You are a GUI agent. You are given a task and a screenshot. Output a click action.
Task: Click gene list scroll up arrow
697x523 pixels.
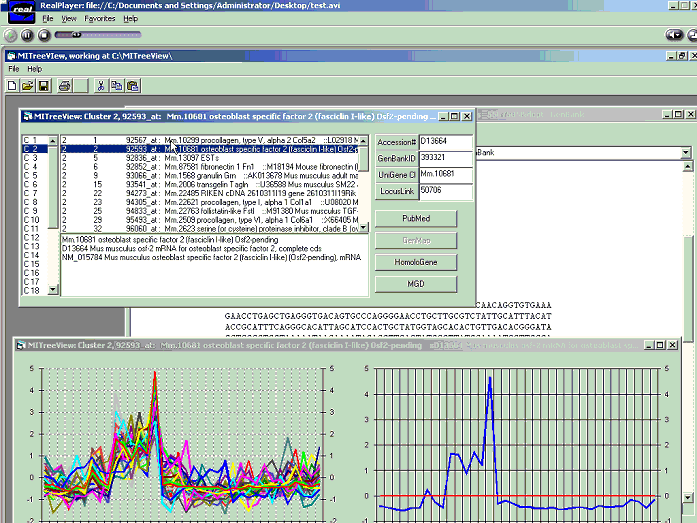[364, 140]
